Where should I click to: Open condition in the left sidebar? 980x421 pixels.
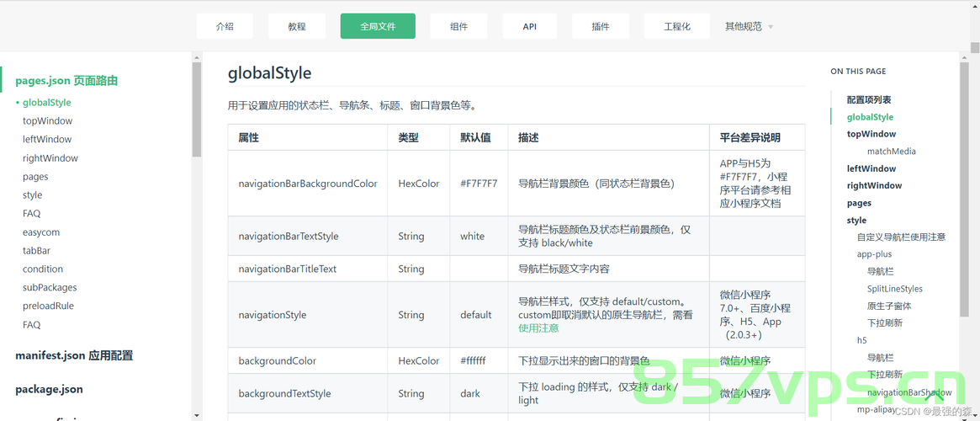pyautogui.click(x=43, y=269)
